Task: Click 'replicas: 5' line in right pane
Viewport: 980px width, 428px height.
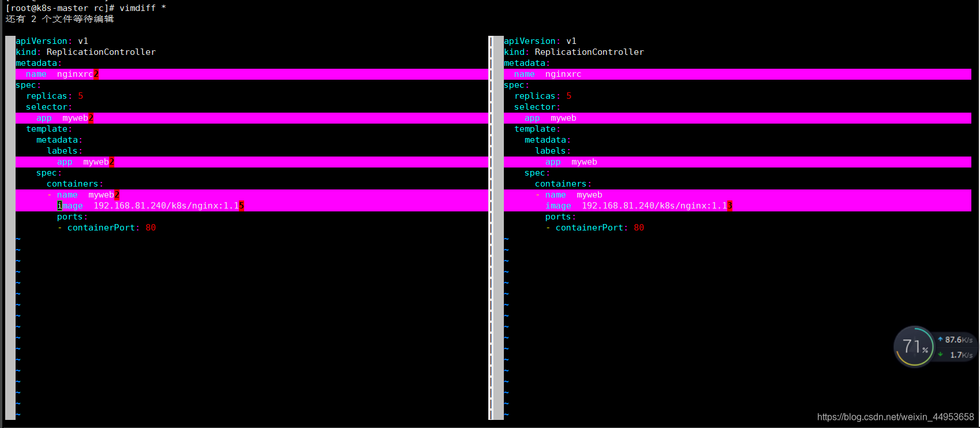Action: click(x=543, y=96)
